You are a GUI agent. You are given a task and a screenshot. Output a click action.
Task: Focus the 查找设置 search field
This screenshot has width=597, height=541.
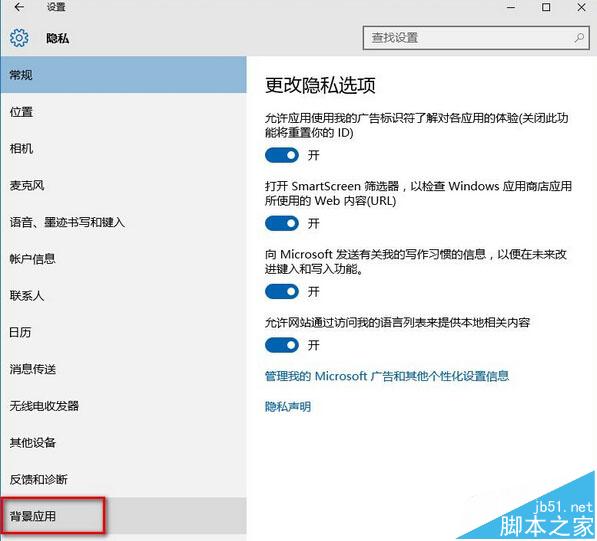pyautogui.click(x=476, y=38)
